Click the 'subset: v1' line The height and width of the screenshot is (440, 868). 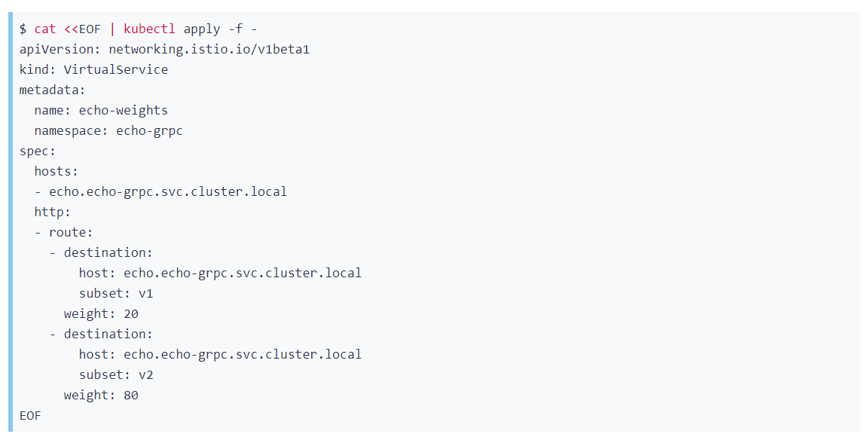coord(116,293)
